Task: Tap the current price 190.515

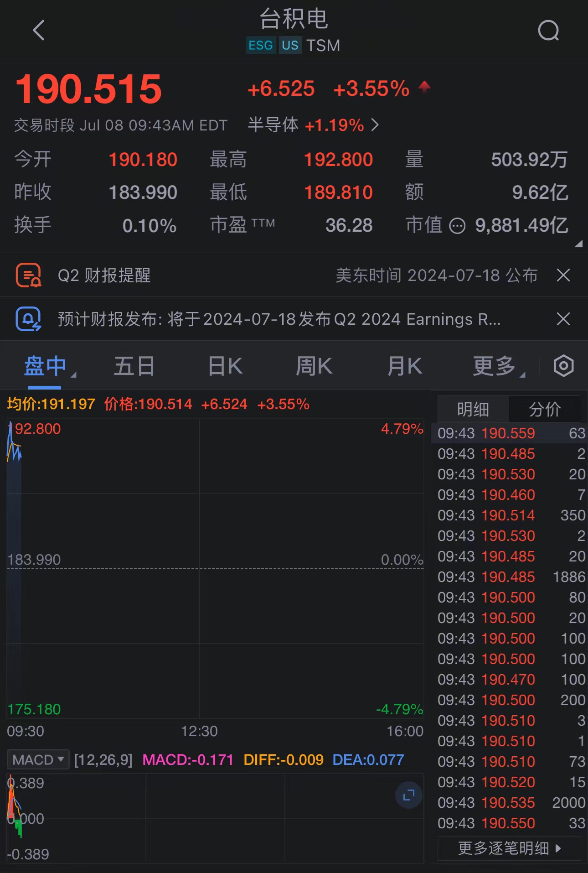Action: [x=88, y=89]
